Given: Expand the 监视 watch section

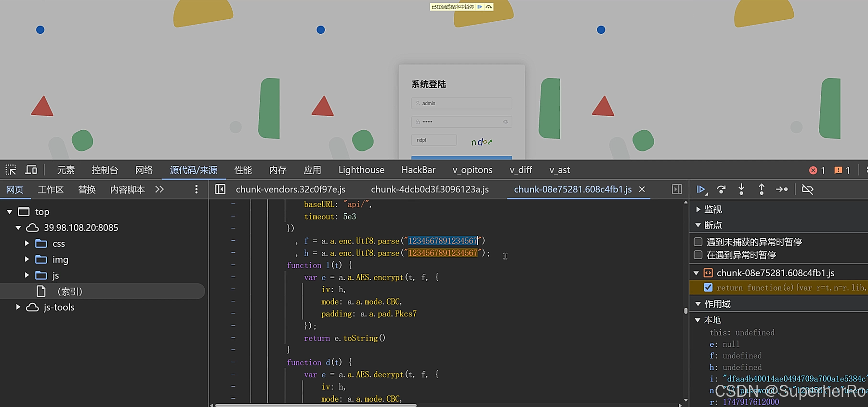Looking at the screenshot, I should pyautogui.click(x=698, y=209).
